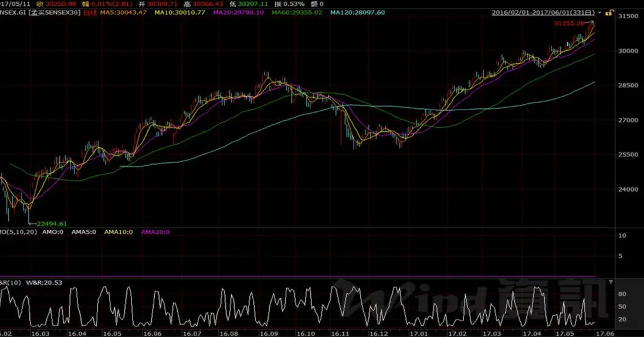Click the 振 0.53% amplitude value

tap(290, 4)
